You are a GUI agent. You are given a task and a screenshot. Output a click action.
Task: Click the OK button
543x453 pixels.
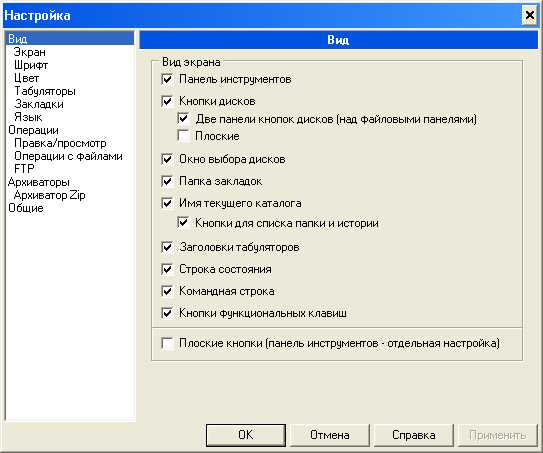tap(246, 435)
